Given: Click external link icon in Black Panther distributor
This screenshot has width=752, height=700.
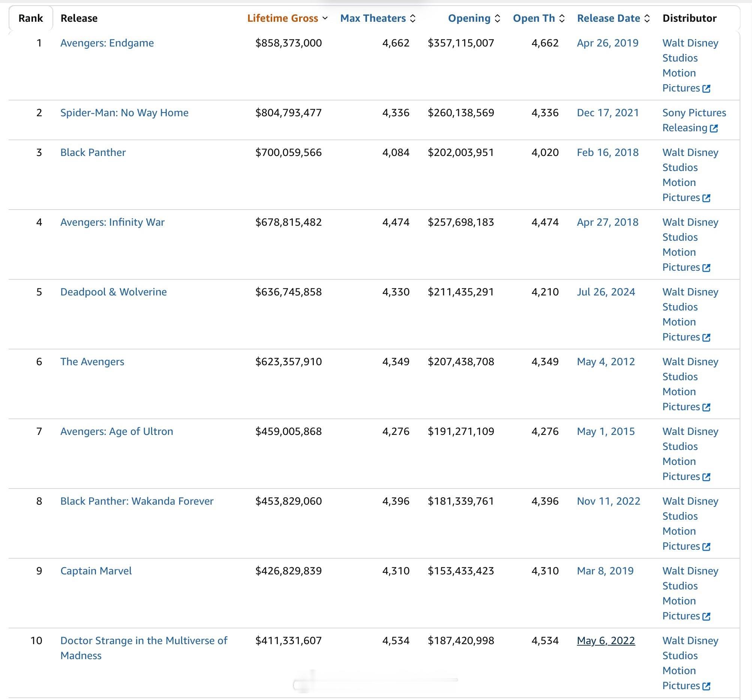Looking at the screenshot, I should pos(706,198).
